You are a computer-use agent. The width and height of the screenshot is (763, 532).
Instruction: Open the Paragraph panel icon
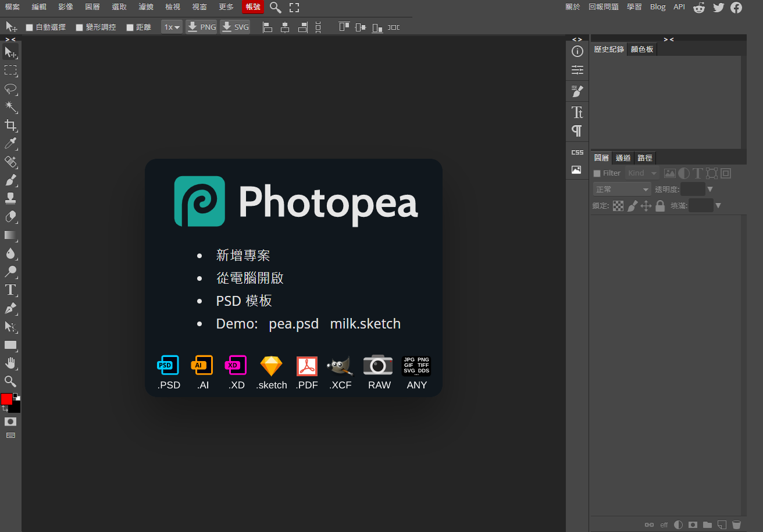click(577, 131)
